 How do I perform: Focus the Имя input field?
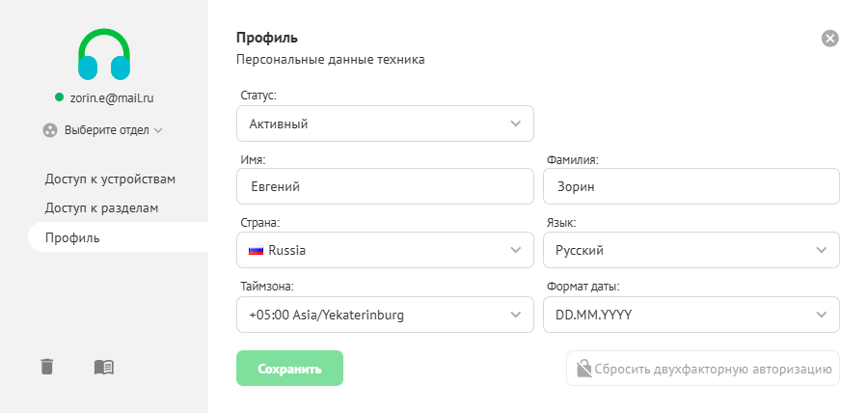click(x=385, y=187)
